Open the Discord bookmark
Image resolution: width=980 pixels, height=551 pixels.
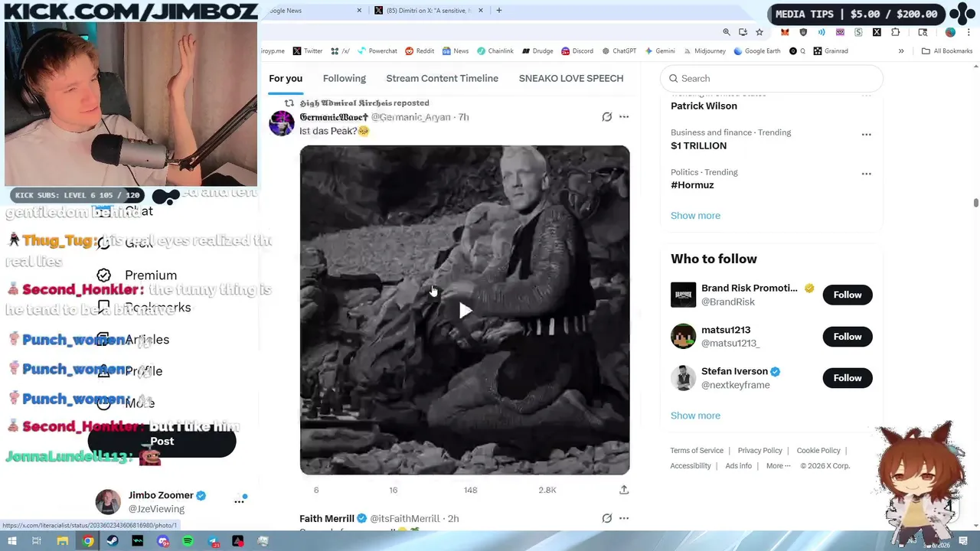[x=577, y=51]
